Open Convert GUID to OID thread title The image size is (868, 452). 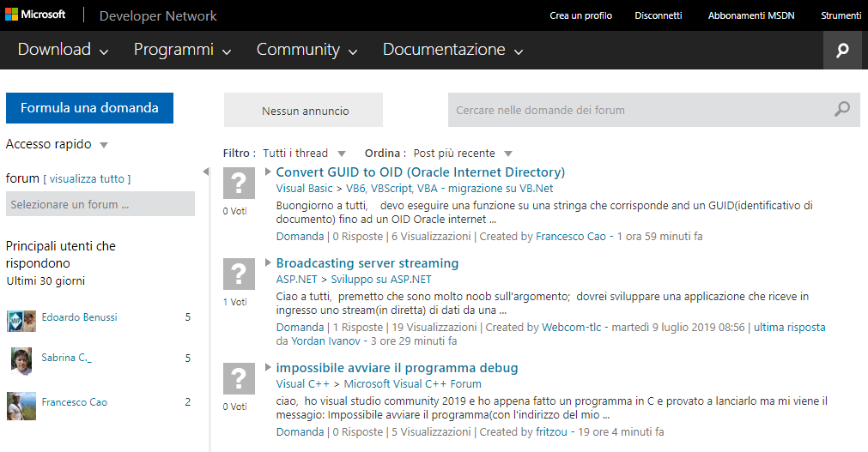420,172
